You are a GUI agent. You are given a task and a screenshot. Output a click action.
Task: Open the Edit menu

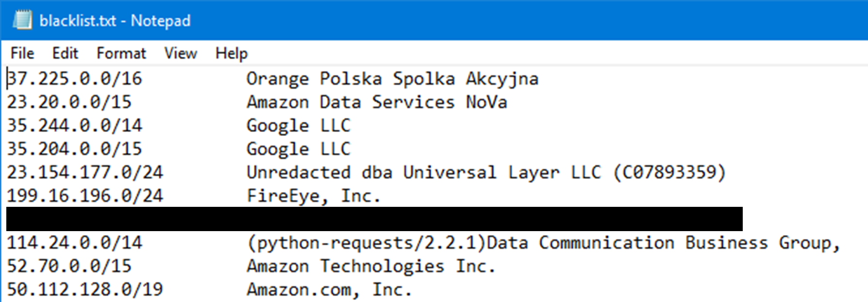[65, 53]
